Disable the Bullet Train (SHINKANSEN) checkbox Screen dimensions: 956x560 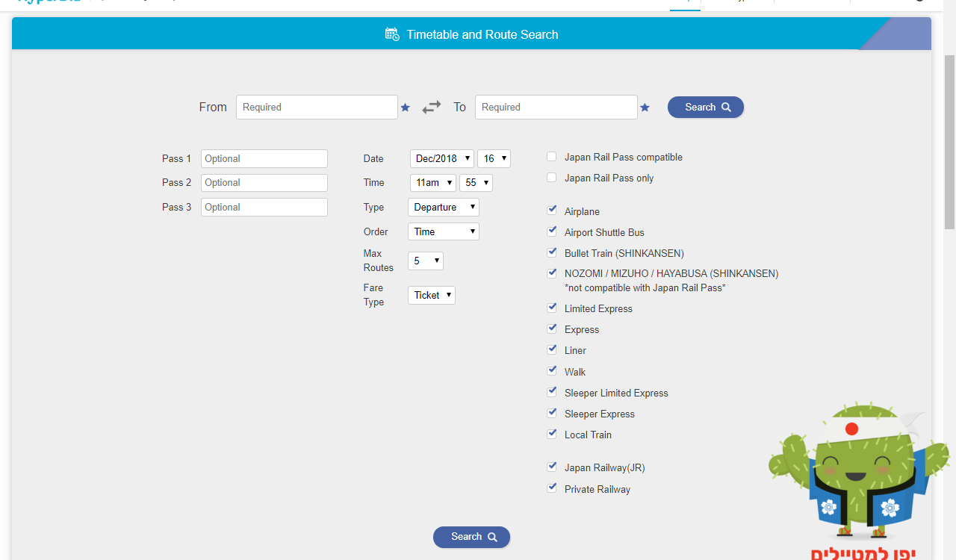tap(552, 252)
